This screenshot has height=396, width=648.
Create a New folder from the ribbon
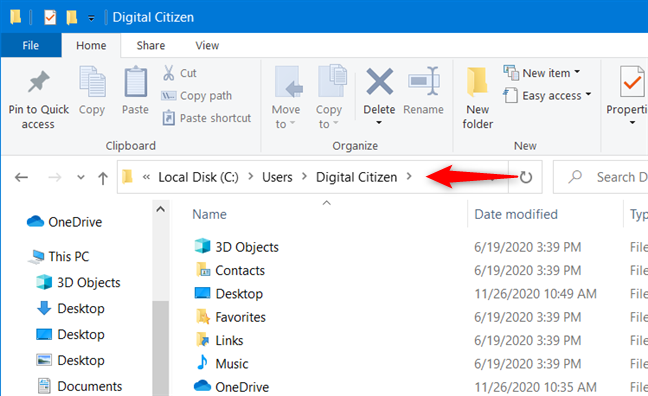[478, 98]
